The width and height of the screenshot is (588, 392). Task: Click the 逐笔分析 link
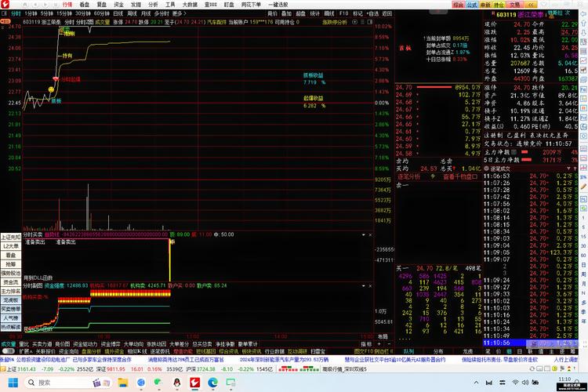click(x=410, y=177)
